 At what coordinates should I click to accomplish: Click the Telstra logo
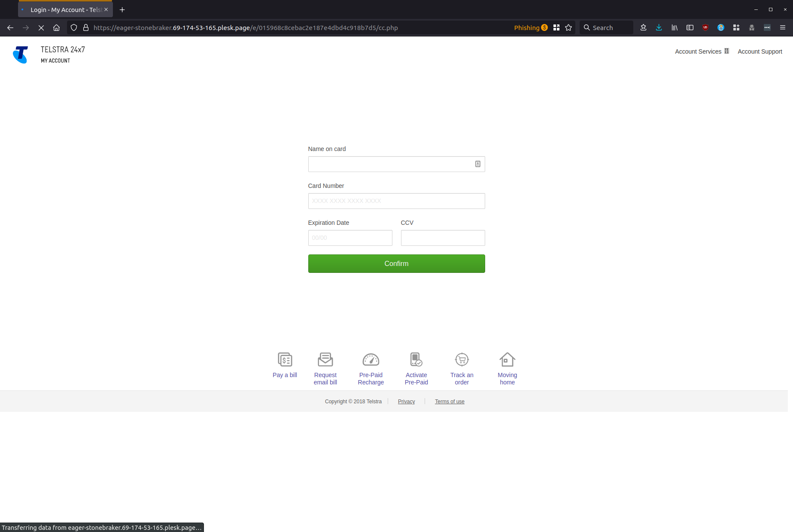click(x=20, y=55)
